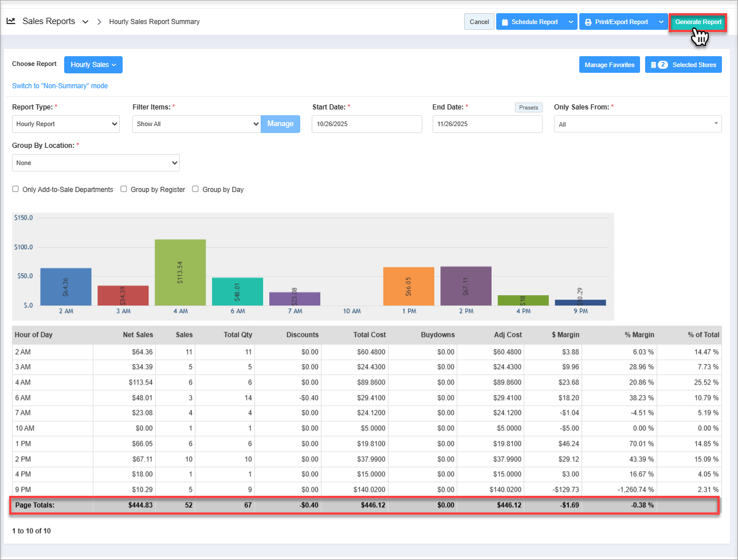The width and height of the screenshot is (738, 560).
Task: Switch to Non-Summary mode link
Action: [x=60, y=86]
